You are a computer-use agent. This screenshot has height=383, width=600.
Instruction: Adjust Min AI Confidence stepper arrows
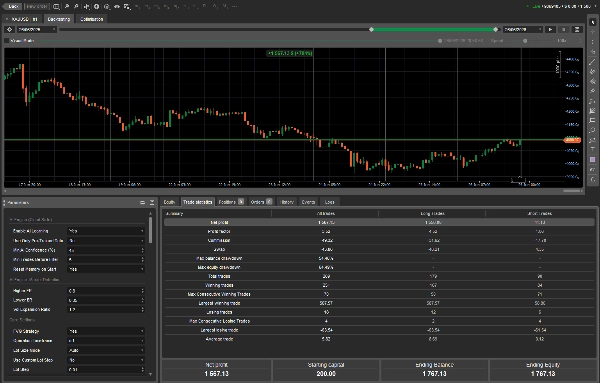[x=142, y=250]
